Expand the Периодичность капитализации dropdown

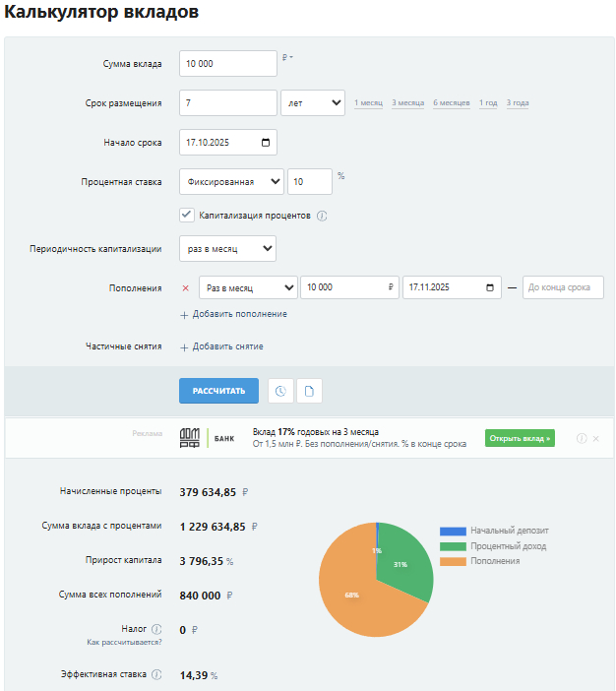[x=227, y=249]
